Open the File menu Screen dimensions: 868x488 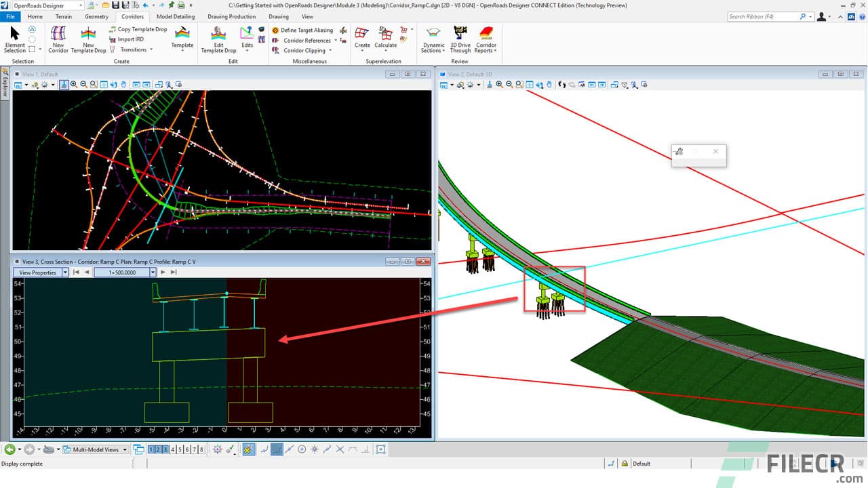(x=9, y=16)
